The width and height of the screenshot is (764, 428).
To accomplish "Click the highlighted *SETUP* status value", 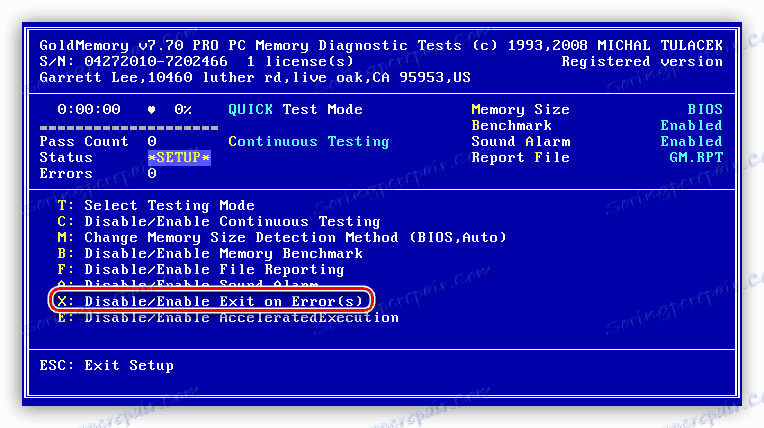I will point(179,157).
